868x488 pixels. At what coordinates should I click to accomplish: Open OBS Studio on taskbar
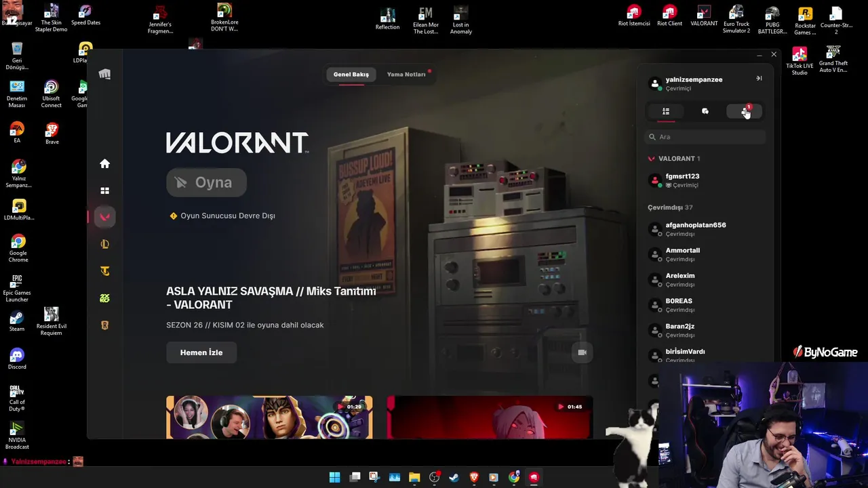[x=435, y=477]
